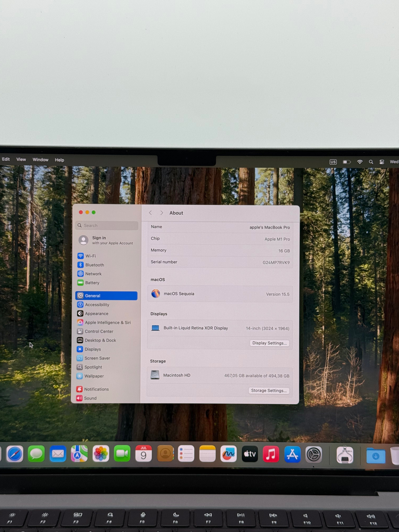The width and height of the screenshot is (399, 532).
Task: Click the name apple's MacBook Pro
Action: 270,227
